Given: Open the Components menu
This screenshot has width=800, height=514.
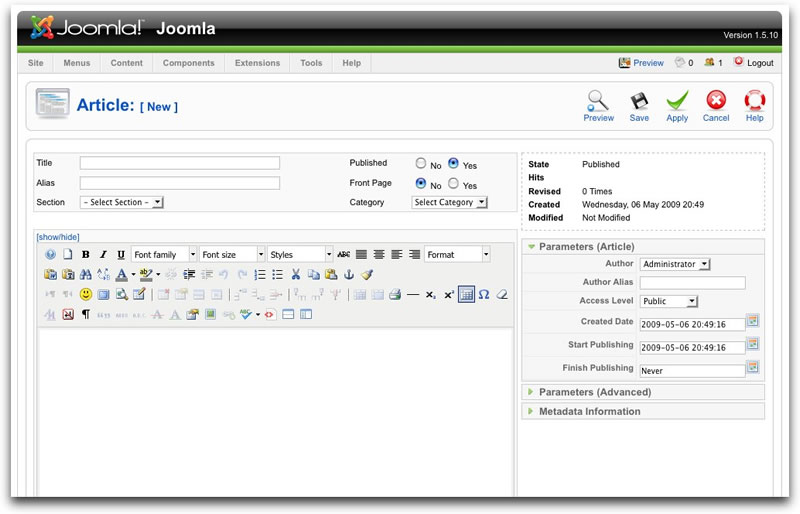Looking at the screenshot, I should pyautogui.click(x=188, y=63).
